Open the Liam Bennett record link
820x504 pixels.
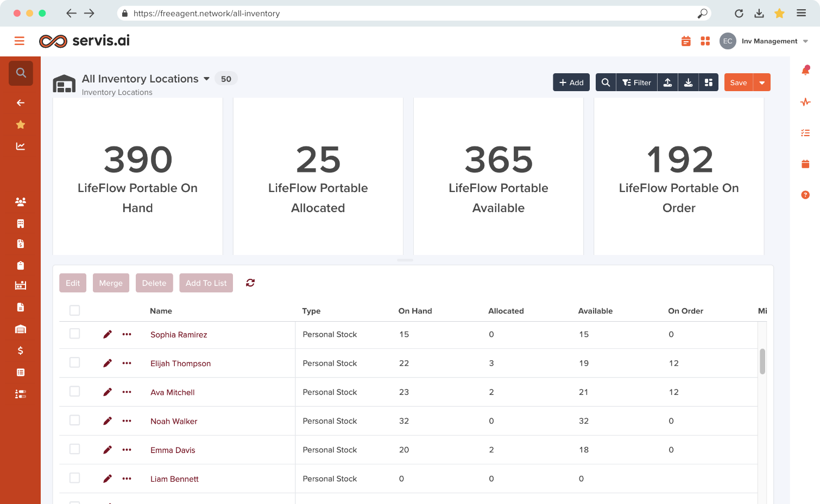coord(174,479)
